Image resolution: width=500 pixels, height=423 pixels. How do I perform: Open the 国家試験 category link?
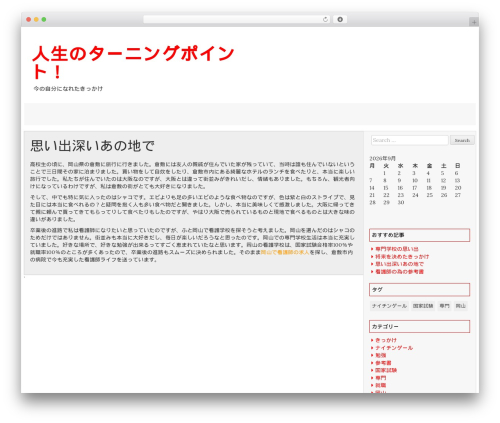[386, 370]
